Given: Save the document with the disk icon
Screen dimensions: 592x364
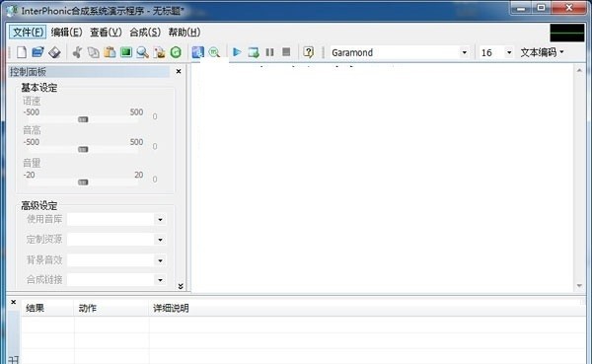Looking at the screenshot, I should click(54, 52).
